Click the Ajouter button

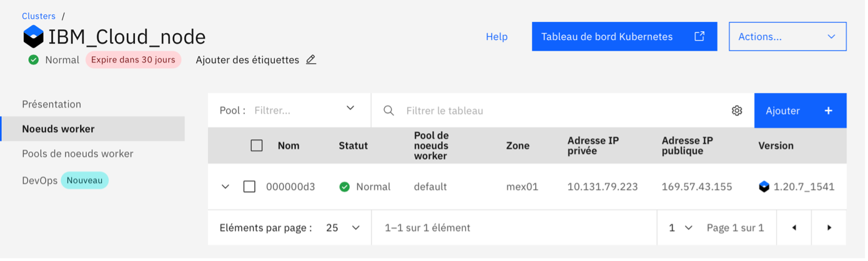(x=800, y=111)
